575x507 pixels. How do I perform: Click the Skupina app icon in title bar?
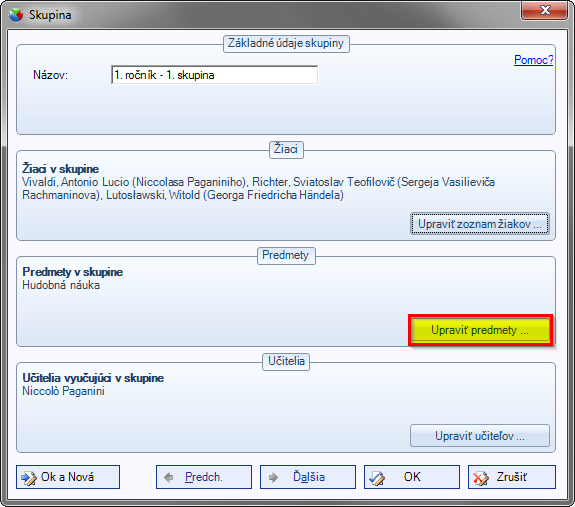point(16,15)
